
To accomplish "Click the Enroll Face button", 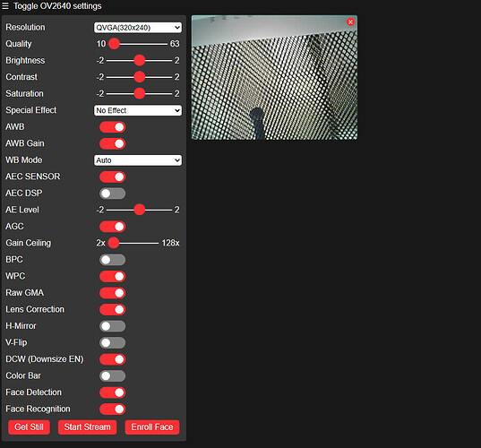I will [152, 427].
